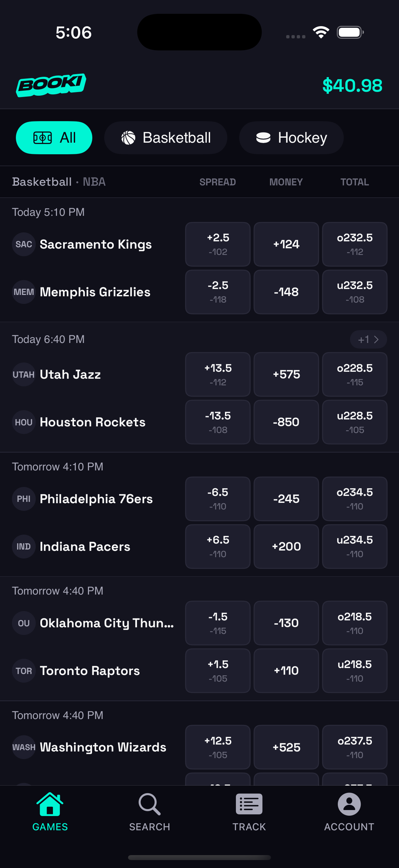Pick under 218.5 total for Raptors game
Viewport: 399px width, 868px height.
click(355, 671)
